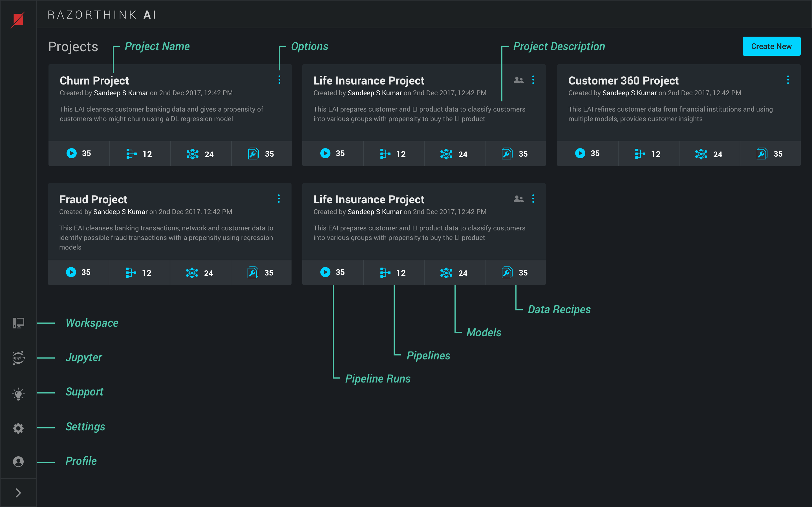Open the Customer 360 Project title
The image size is (812, 507).
click(x=623, y=81)
